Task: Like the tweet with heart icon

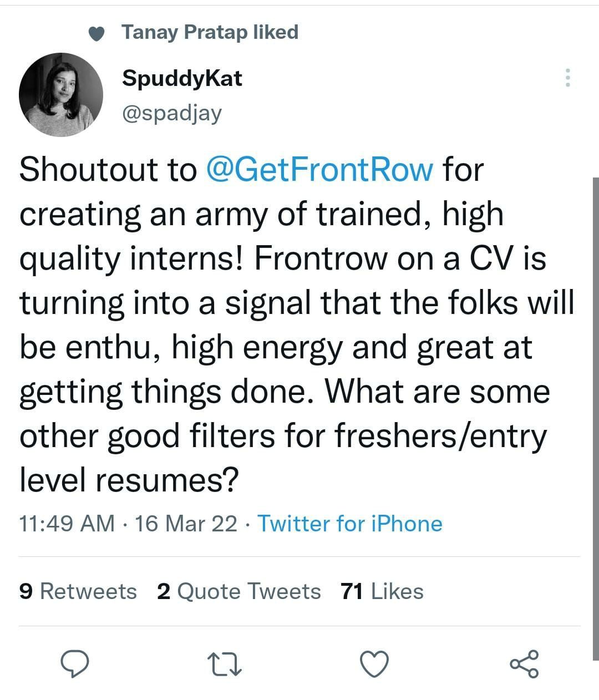Action: 374,664
